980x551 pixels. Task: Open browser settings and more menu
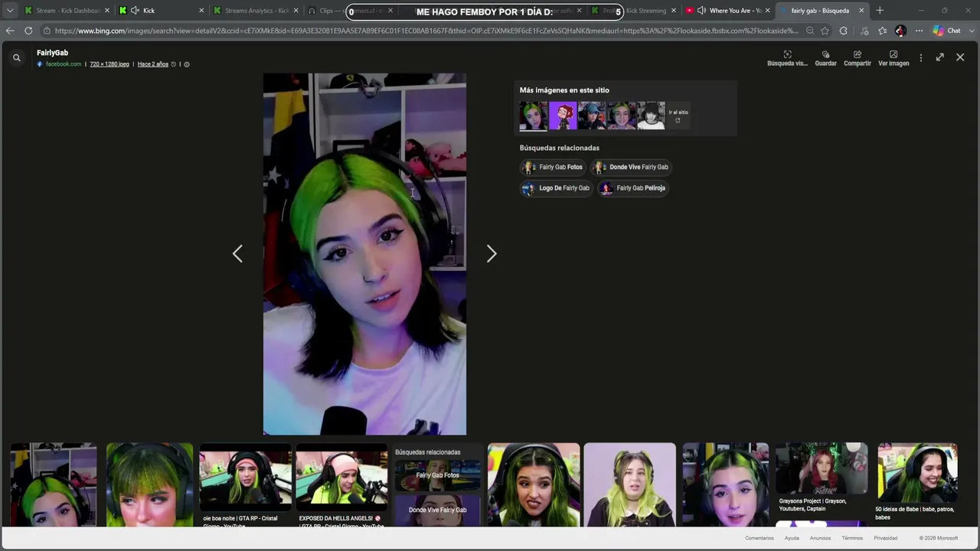[920, 31]
